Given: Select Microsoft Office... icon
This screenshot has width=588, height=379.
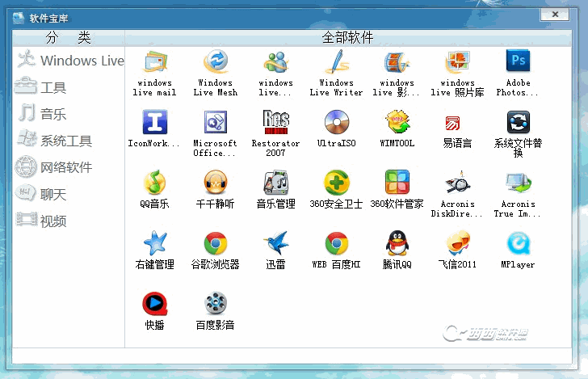Looking at the screenshot, I should click(x=216, y=122).
